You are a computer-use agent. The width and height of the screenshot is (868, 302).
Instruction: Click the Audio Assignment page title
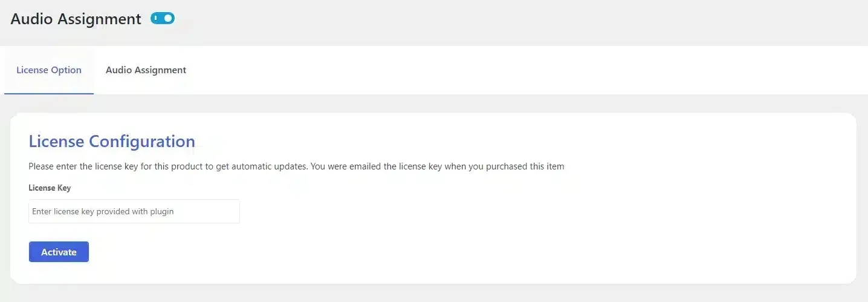pyautogui.click(x=76, y=19)
